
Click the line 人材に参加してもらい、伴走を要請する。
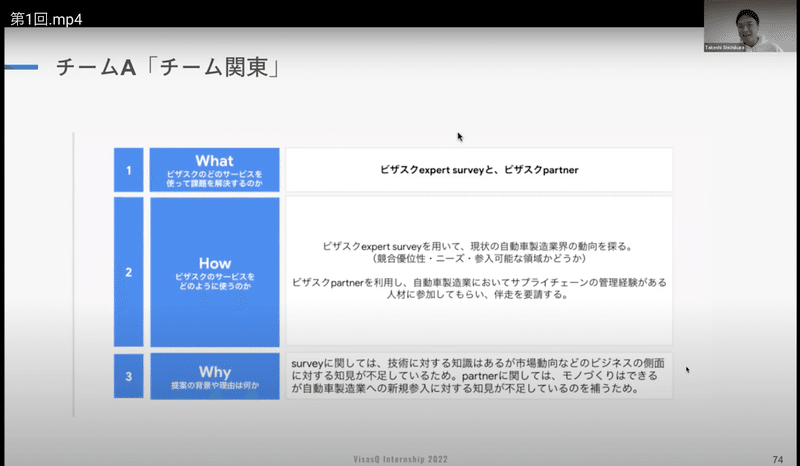pos(477,295)
